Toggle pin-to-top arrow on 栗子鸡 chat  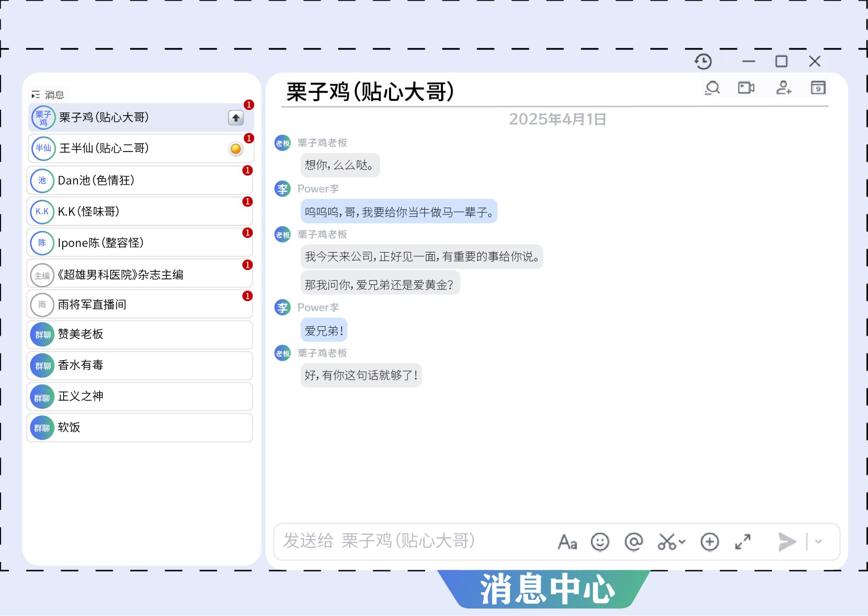pyautogui.click(x=236, y=118)
